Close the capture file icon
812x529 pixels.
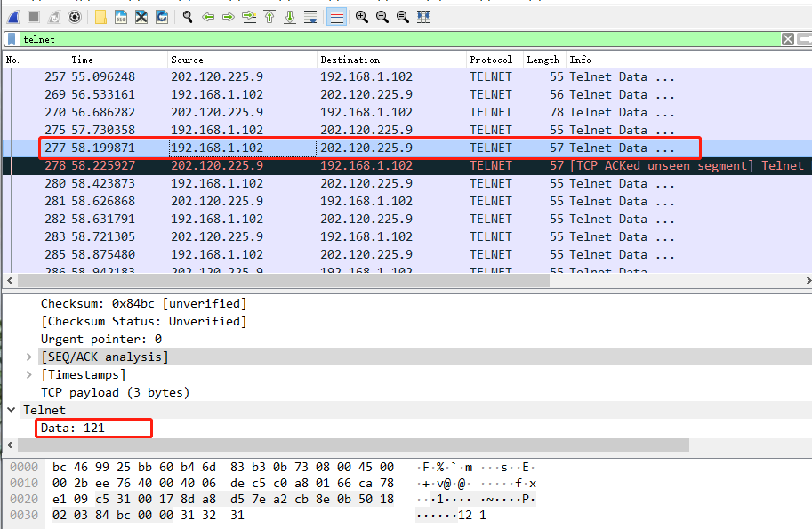[141, 17]
